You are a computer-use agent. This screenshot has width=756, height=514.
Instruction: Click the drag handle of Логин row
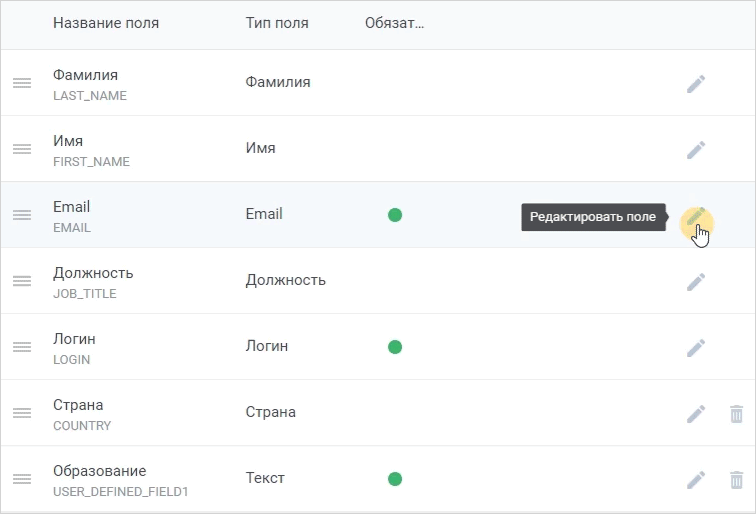tap(22, 347)
